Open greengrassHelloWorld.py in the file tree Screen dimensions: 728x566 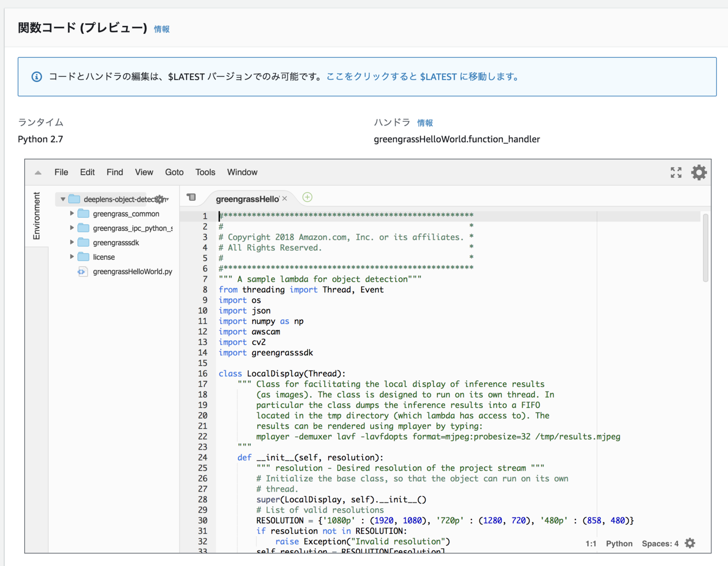coord(132,272)
